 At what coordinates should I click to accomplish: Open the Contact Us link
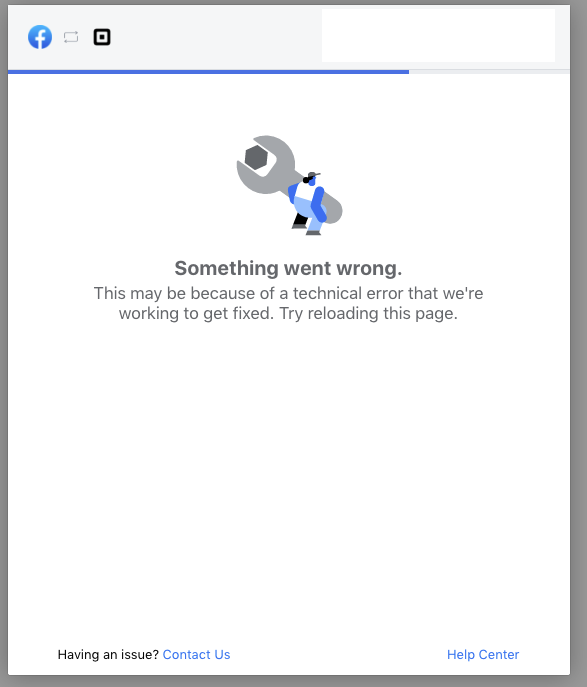click(196, 654)
